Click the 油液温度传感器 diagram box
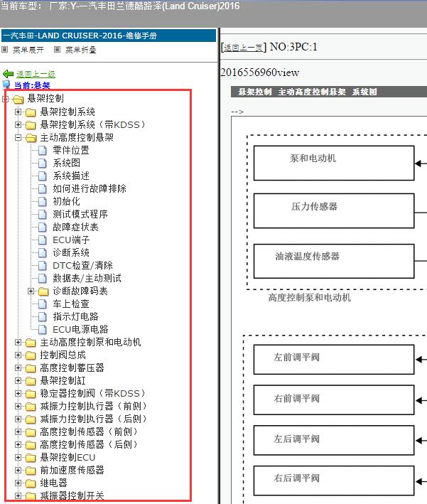This screenshot has height=504, width=427. [x=334, y=261]
